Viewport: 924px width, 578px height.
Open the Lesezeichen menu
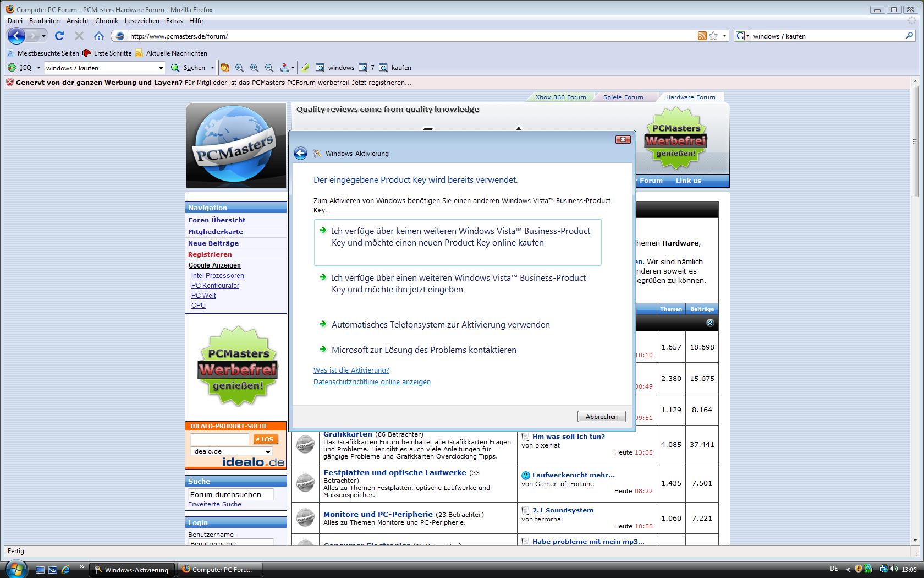tap(142, 21)
